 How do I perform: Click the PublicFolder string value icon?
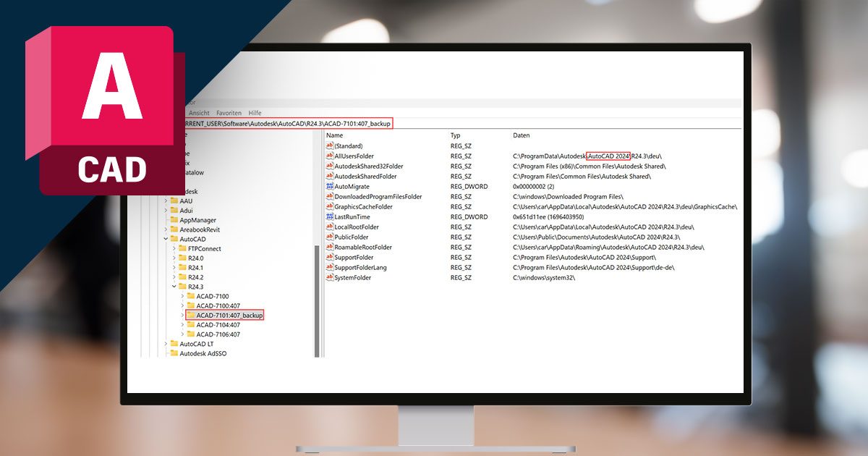(330, 237)
